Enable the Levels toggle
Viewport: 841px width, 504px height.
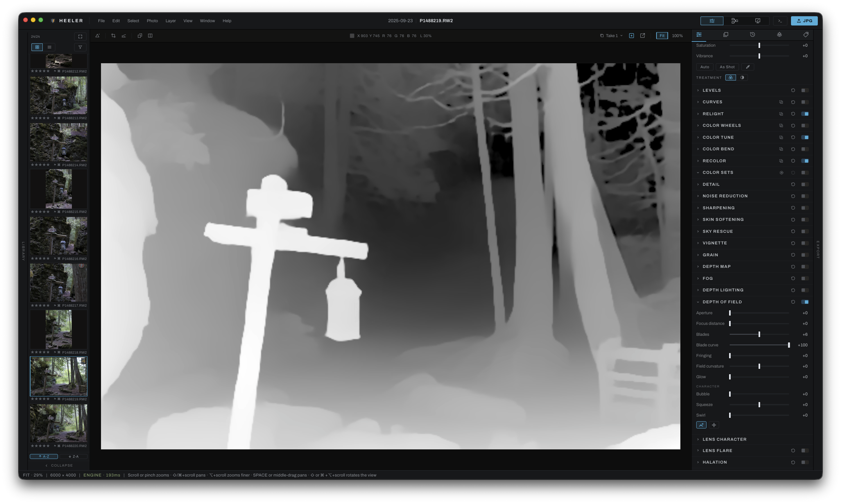coord(805,90)
